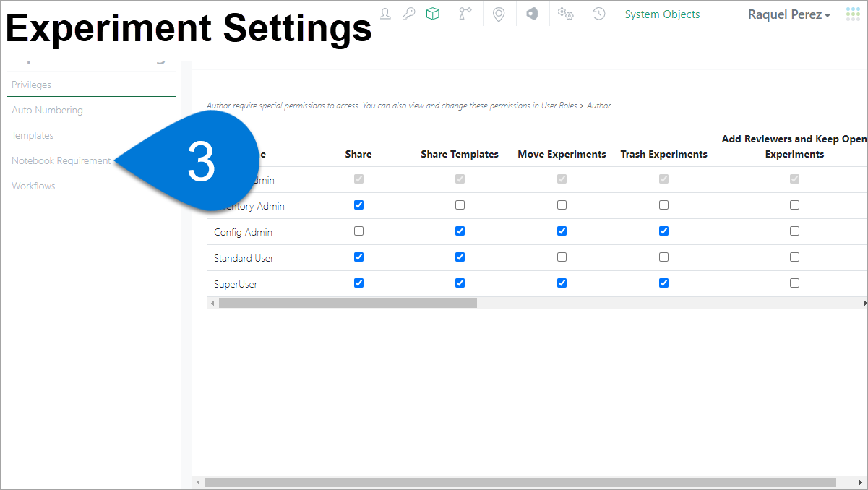868x490 pixels.
Task: Check Add Reviewers for Inventory Admin
Action: click(794, 205)
